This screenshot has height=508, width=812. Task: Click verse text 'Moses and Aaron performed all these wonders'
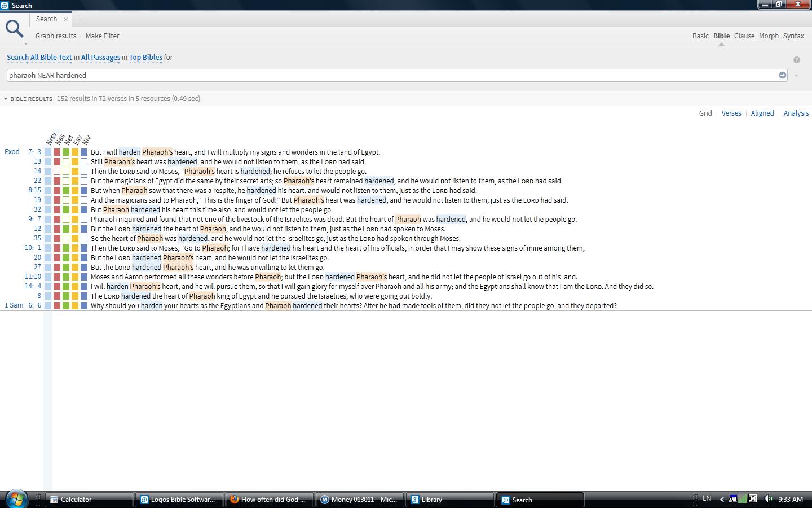(x=334, y=277)
